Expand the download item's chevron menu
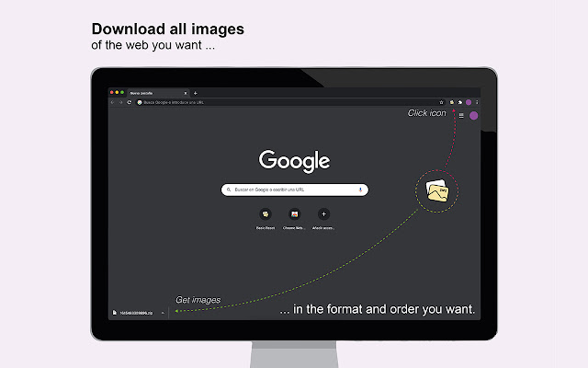The width and height of the screenshot is (588, 368). [x=163, y=313]
